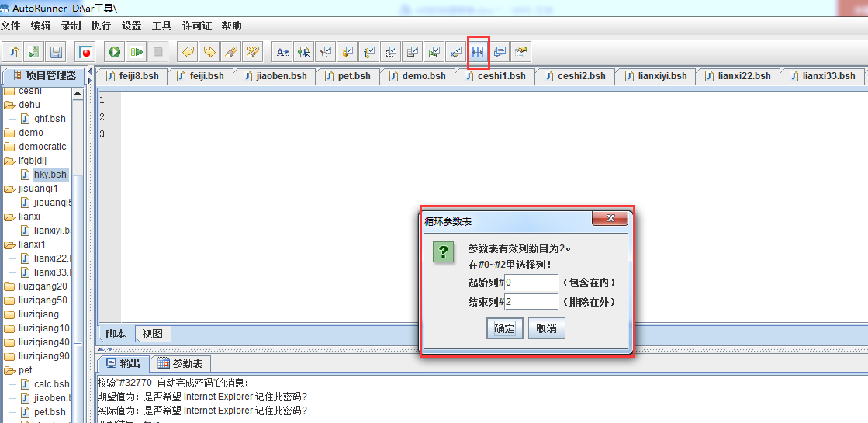Start recording with the red dot icon
This screenshot has width=868, height=423.
click(85, 52)
